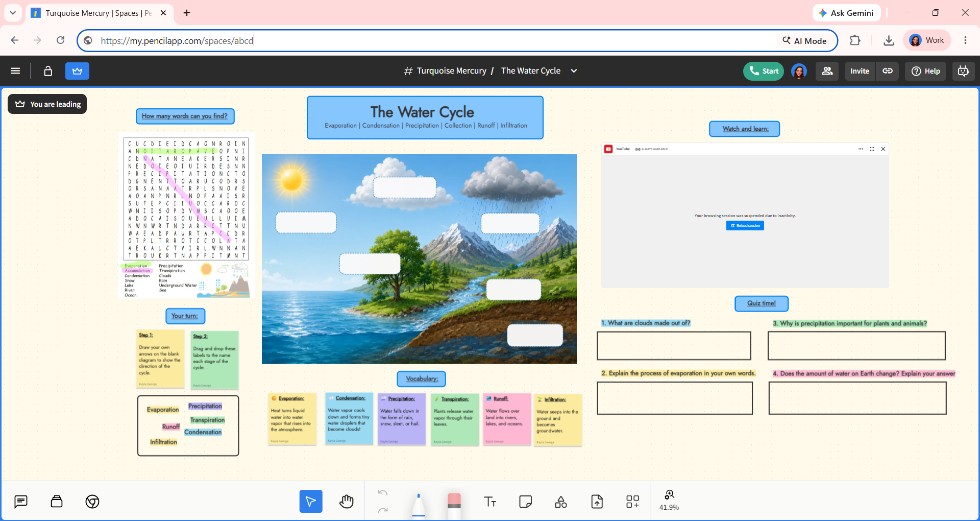Viewport: 980px width, 521px height.
Task: Select the pen drawing tool
Action: point(419,505)
